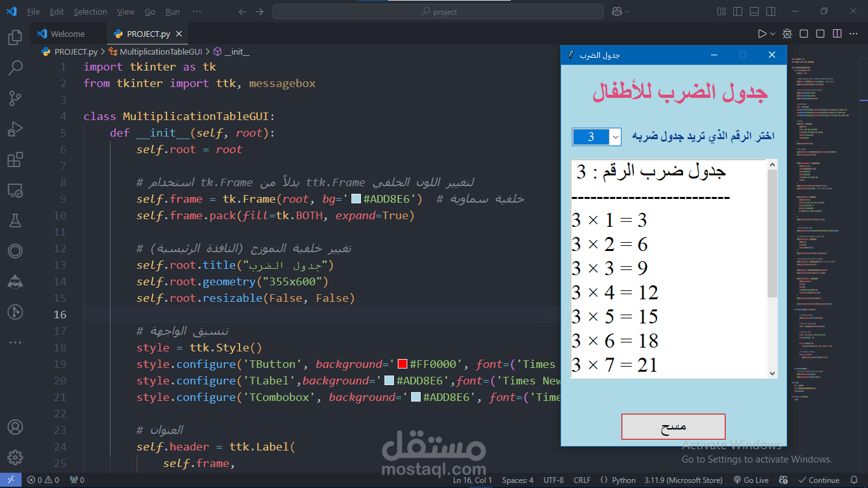Open the Search view in activity bar
This screenshot has width=868, height=488.
[15, 67]
